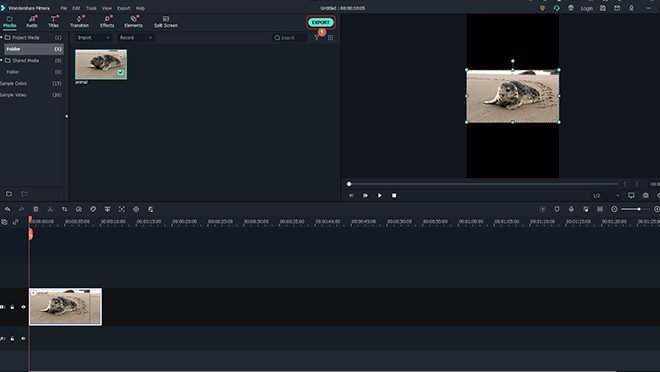Click the media Search field
Image resolution: width=660 pixels, height=372 pixels.
[x=290, y=37]
